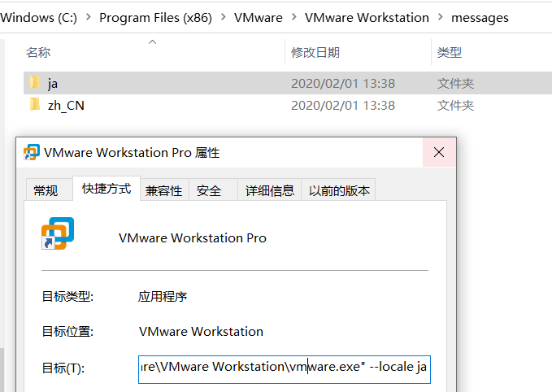This screenshot has height=392, width=552.
Task: Click the VMware icon in the dialog title bar
Action: click(32, 152)
